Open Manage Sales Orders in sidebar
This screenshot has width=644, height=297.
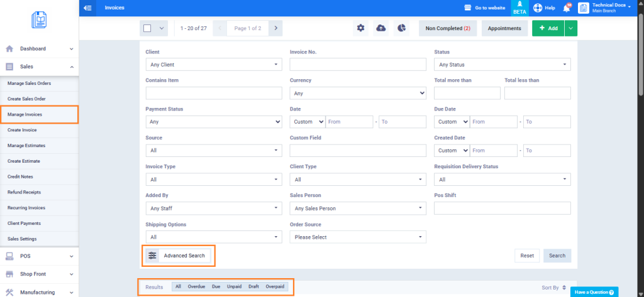(x=29, y=84)
